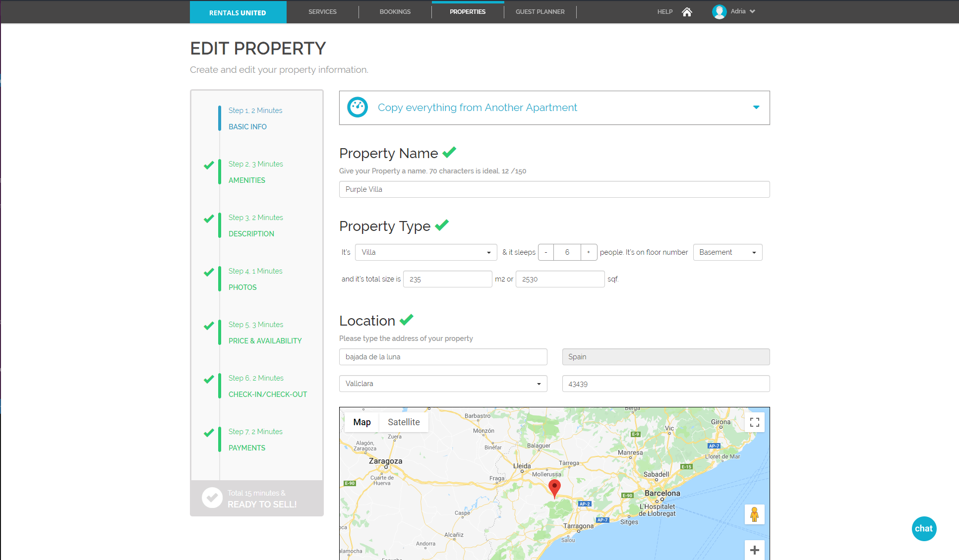The width and height of the screenshot is (959, 560).
Task: Click the speedometer copy icon
Action: click(358, 108)
